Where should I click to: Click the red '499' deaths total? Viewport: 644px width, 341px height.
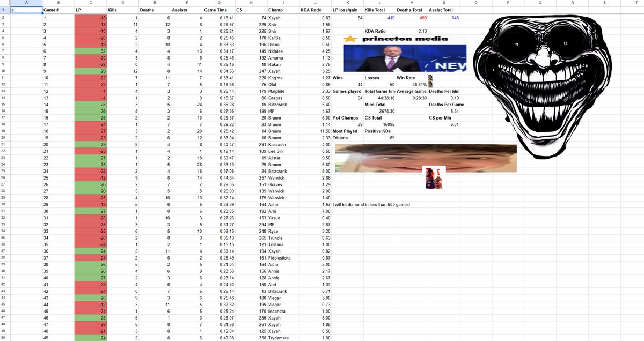pos(412,18)
